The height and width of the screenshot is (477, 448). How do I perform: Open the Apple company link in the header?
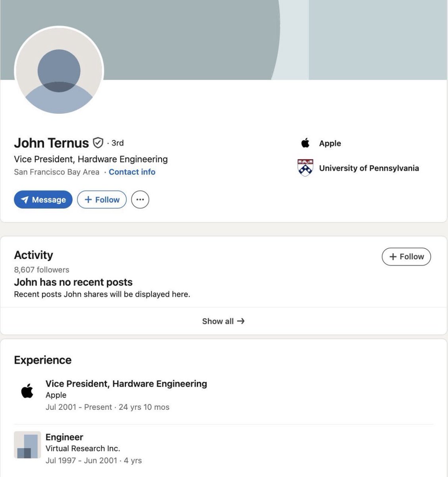pos(330,143)
